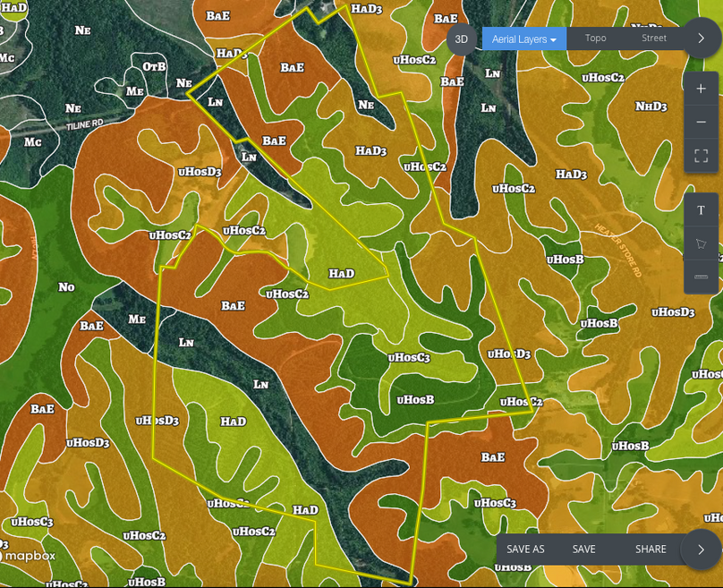Open the Mapbox logo link

click(29, 556)
